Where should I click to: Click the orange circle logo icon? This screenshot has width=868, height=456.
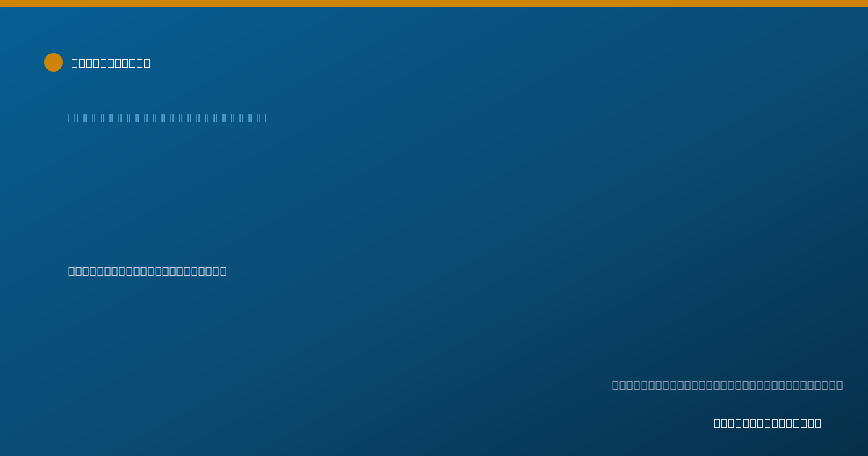click(54, 62)
